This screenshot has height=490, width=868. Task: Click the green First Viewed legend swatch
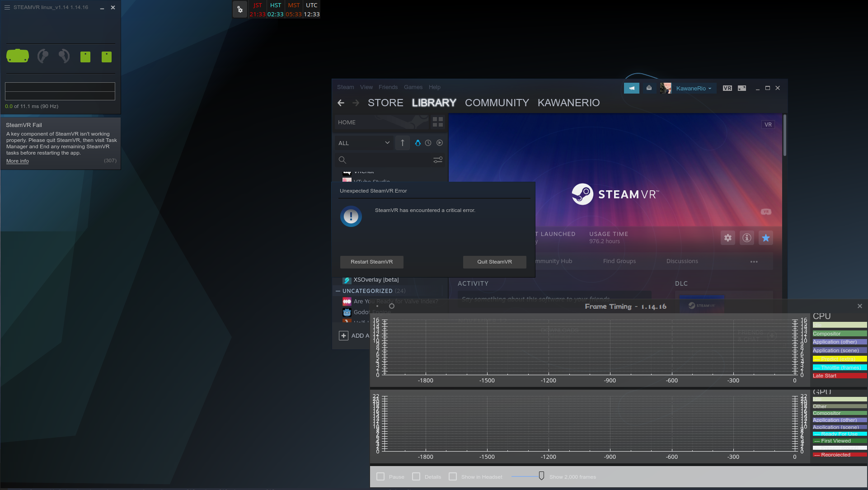(x=840, y=441)
